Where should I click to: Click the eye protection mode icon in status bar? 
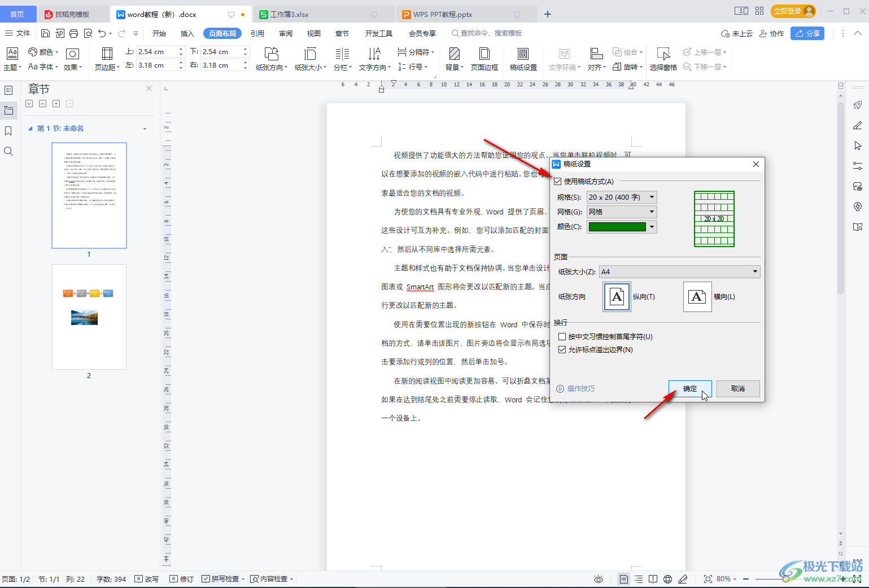tap(599, 579)
